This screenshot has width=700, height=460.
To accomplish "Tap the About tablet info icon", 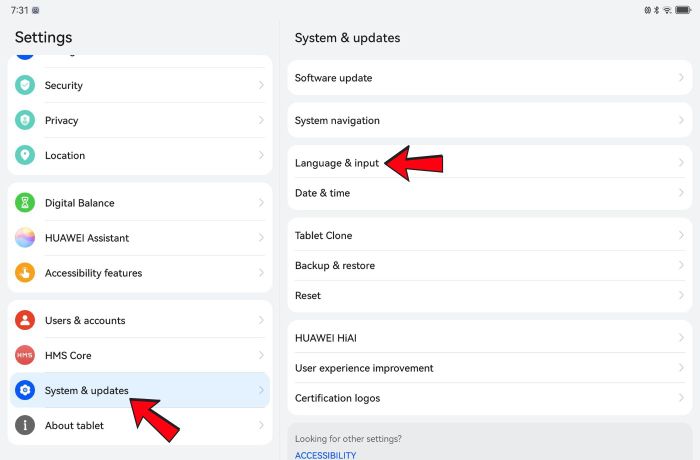I will click(x=25, y=426).
